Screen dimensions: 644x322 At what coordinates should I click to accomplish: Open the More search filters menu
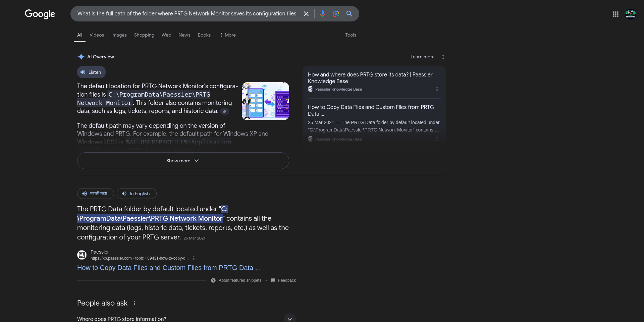[227, 35]
